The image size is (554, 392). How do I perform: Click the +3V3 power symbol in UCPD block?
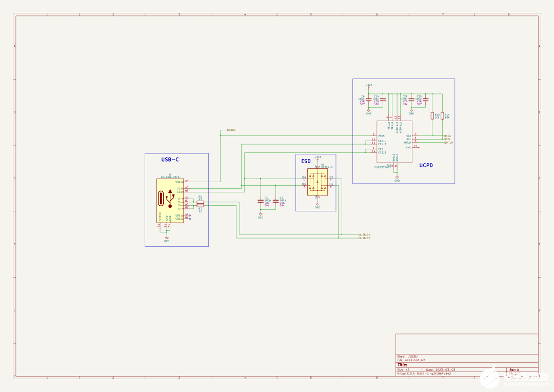point(368,86)
